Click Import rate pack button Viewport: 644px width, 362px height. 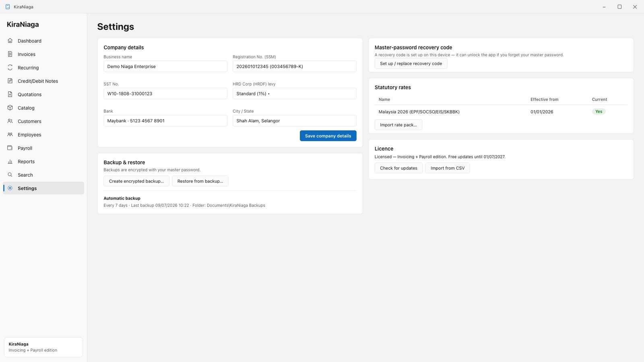point(398,125)
